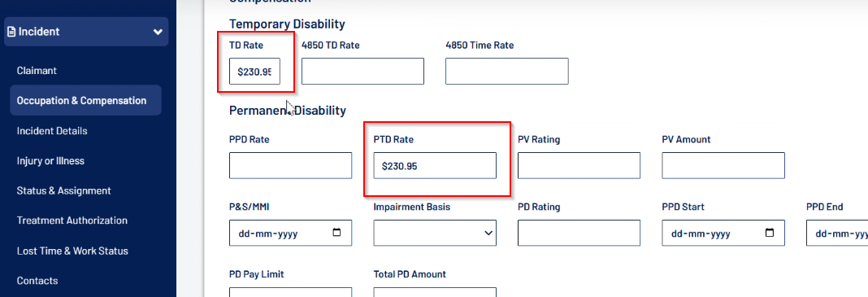Open calendar picker in PPD Start field
Screen dimensions: 868x297
[x=769, y=233]
